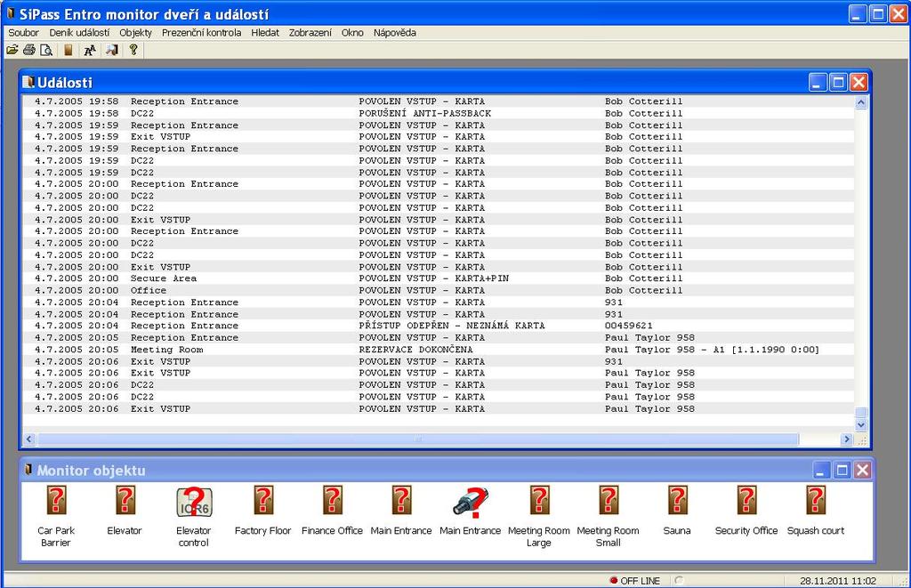Close the Monitor objektu window
The width and height of the screenshot is (911, 588).
863,470
